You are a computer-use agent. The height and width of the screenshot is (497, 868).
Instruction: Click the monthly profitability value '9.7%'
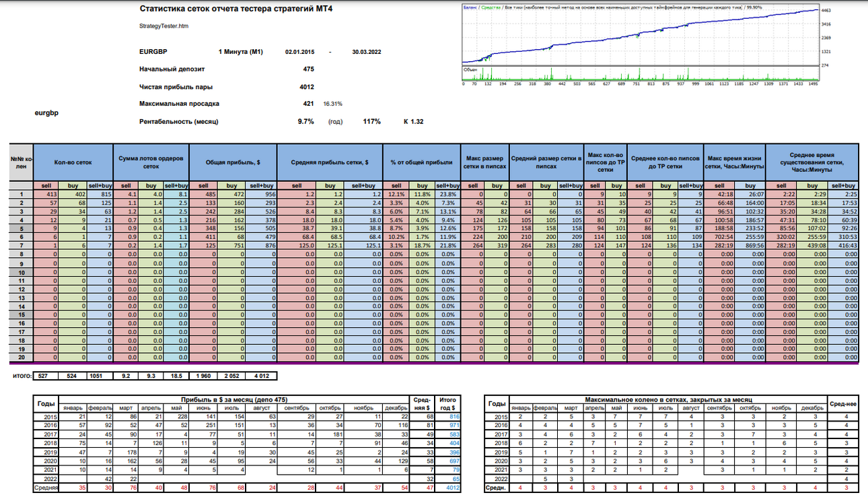pos(306,122)
